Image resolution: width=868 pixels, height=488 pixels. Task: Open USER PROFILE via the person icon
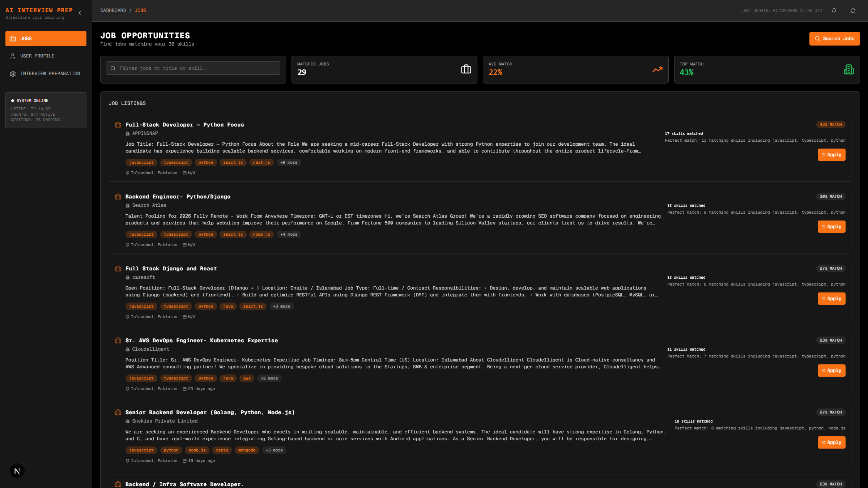click(13, 56)
